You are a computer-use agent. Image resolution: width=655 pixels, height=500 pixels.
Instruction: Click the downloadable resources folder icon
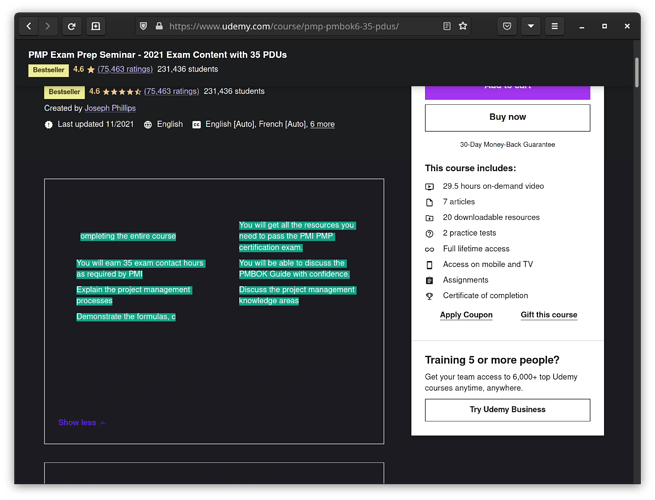click(x=429, y=218)
